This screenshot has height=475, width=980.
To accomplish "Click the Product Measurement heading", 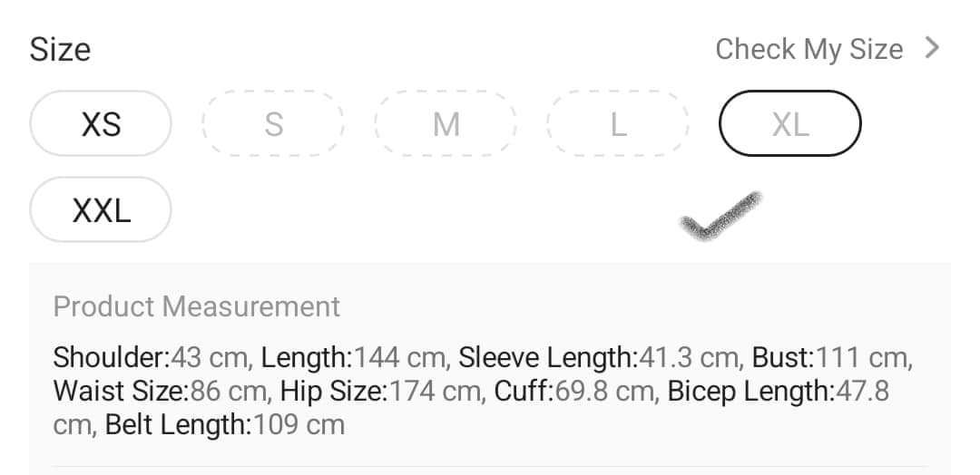I will click(x=196, y=306).
